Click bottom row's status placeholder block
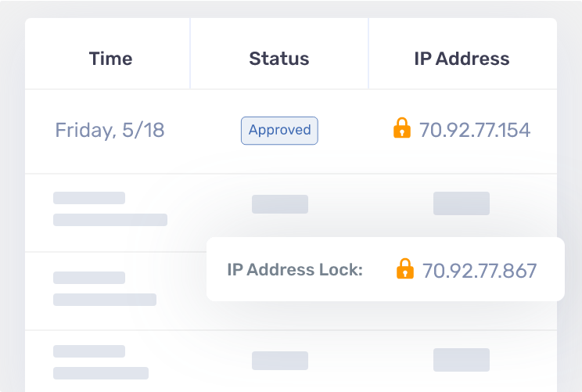Image resolution: width=582 pixels, height=392 pixels. [280, 361]
